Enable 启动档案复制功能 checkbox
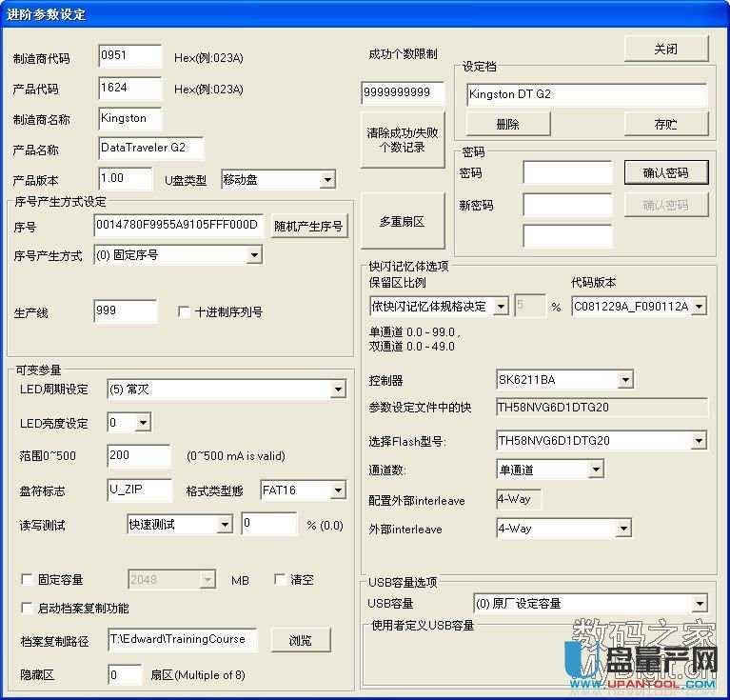 27,608
